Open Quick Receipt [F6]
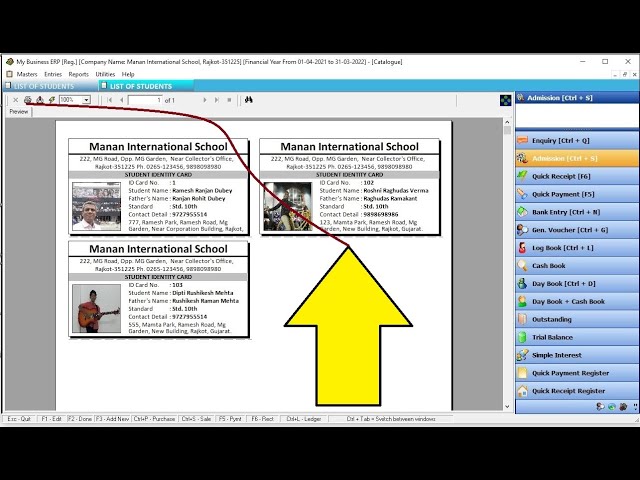 [x=577, y=176]
